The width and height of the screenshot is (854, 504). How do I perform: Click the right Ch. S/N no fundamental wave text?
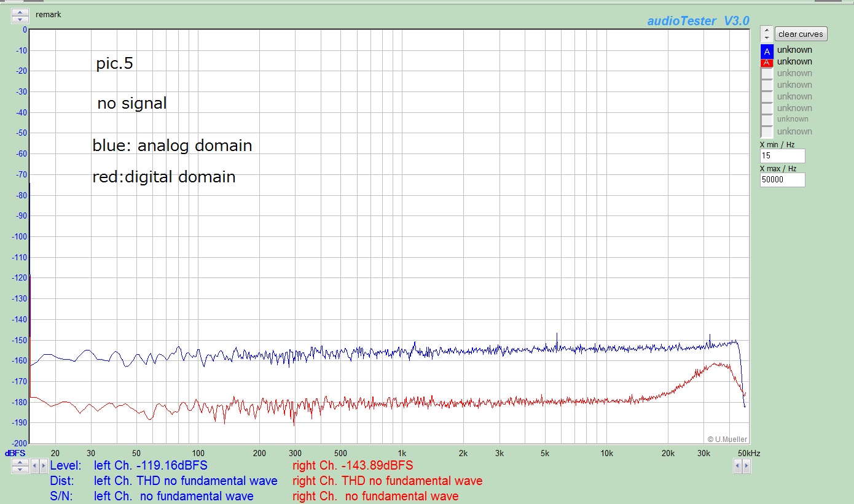[x=375, y=496]
